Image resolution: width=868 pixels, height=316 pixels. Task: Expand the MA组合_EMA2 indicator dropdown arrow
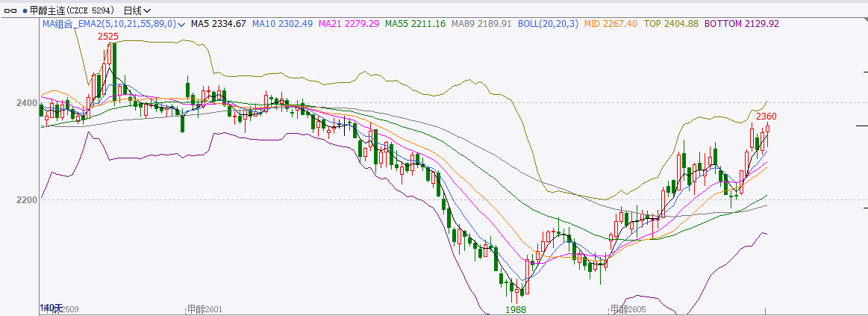tap(182, 24)
